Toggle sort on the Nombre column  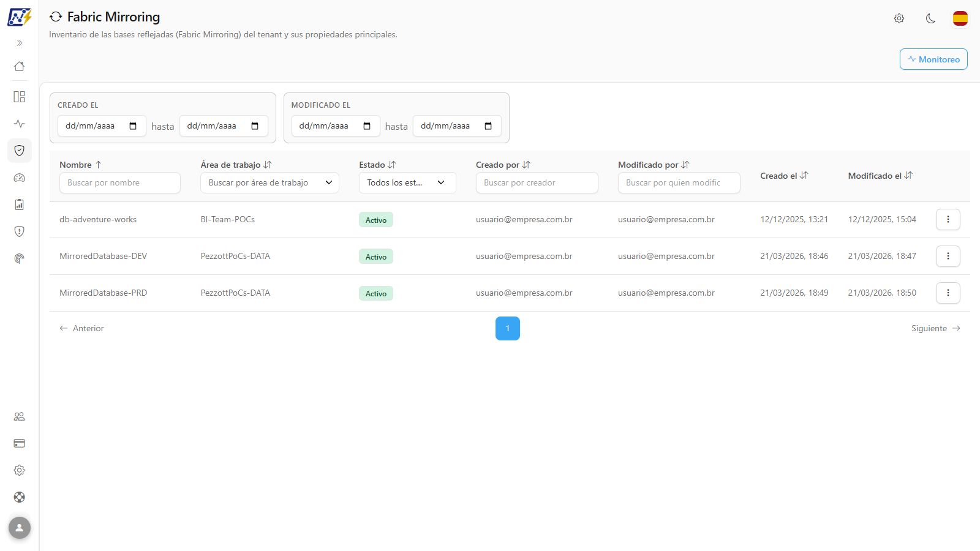point(80,165)
